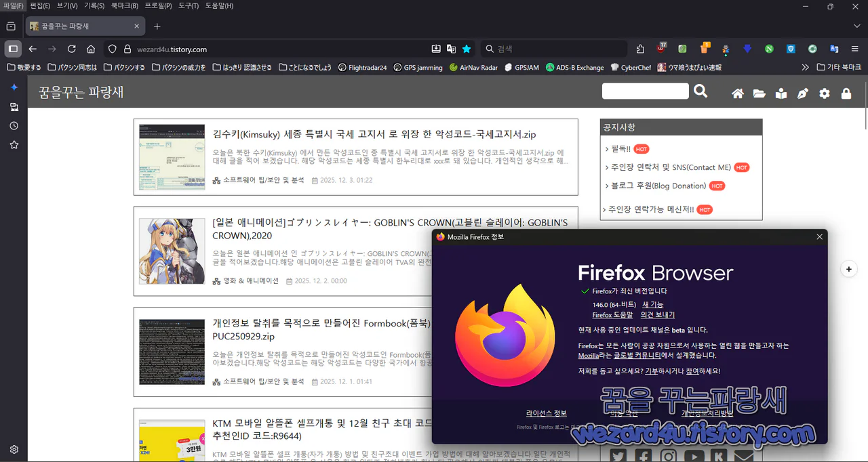Open the Extensions puzzle-piece menu
This screenshot has width=868, height=462.
point(640,49)
